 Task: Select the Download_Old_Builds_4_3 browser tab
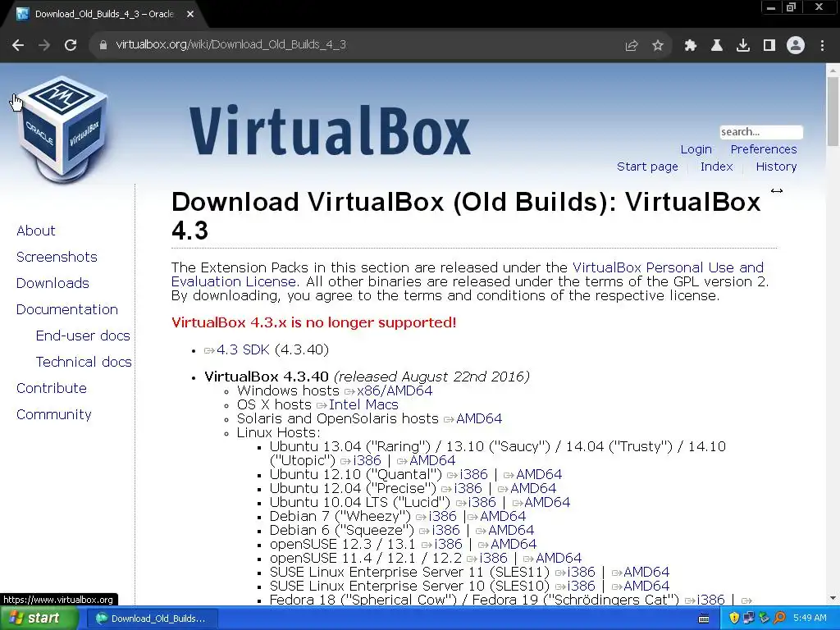click(x=104, y=14)
